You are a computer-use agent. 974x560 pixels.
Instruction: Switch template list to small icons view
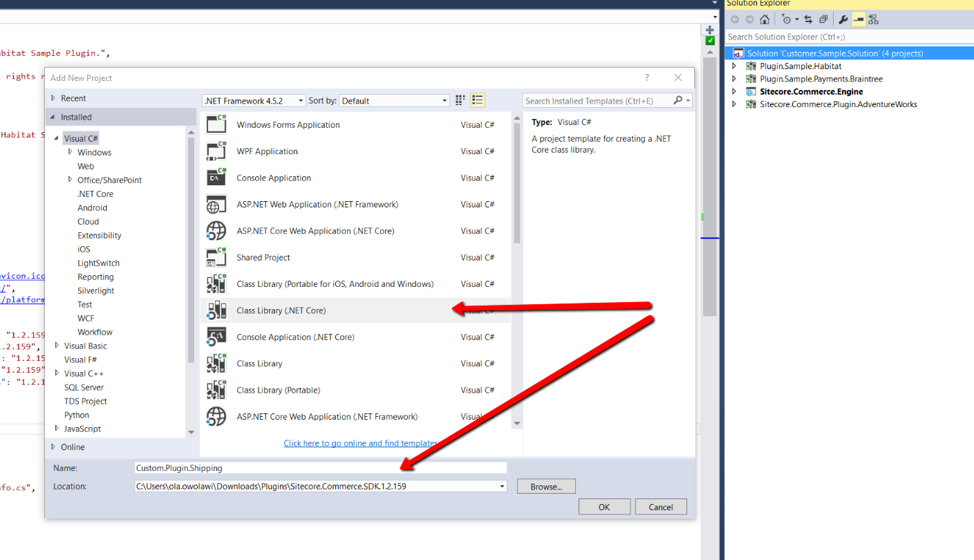coord(460,100)
